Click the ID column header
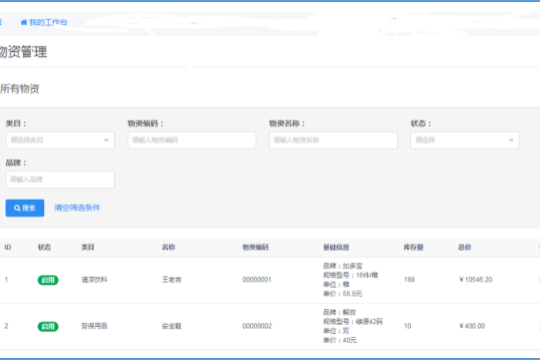The height and width of the screenshot is (362, 540). click(8, 247)
